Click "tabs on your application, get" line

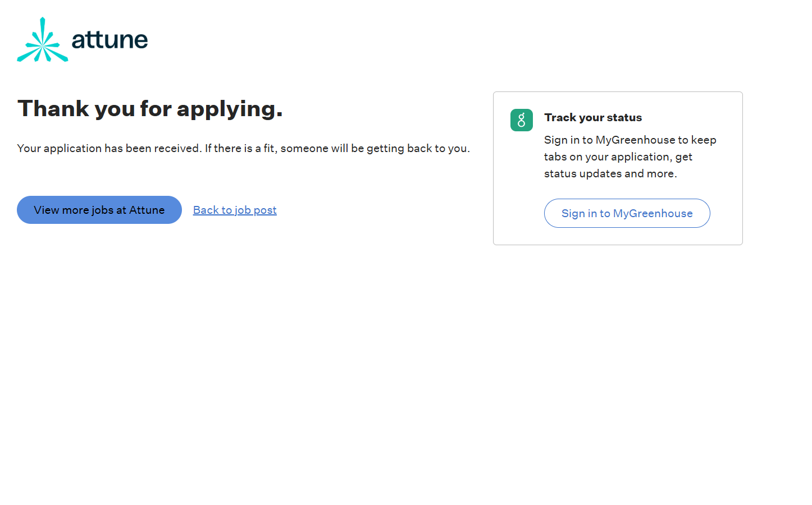tap(618, 157)
